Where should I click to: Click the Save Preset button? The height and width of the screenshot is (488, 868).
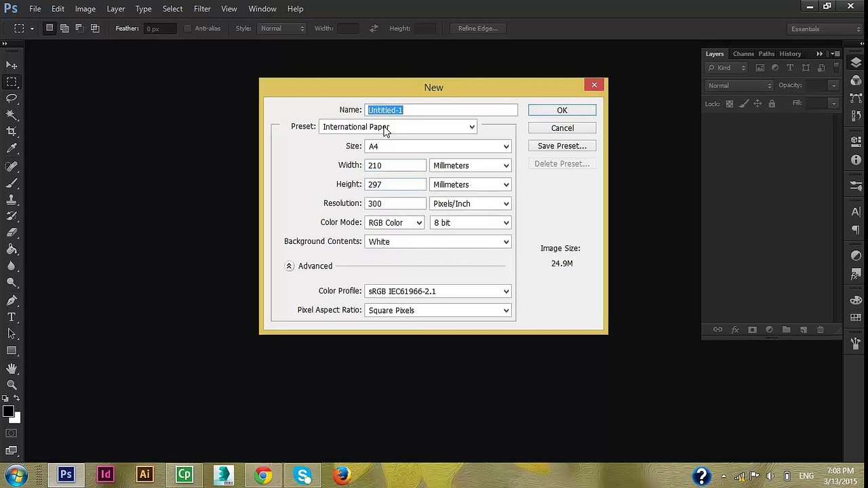562,146
